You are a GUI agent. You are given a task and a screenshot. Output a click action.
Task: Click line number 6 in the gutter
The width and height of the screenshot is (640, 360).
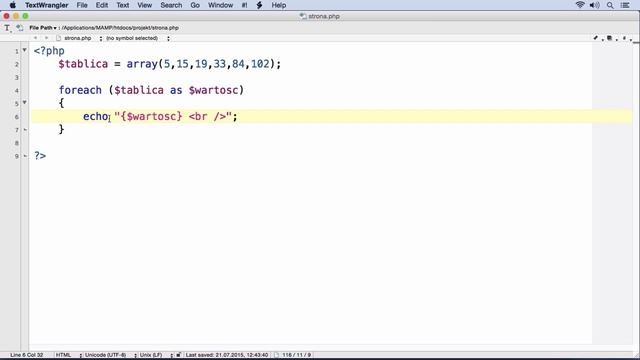point(17,117)
